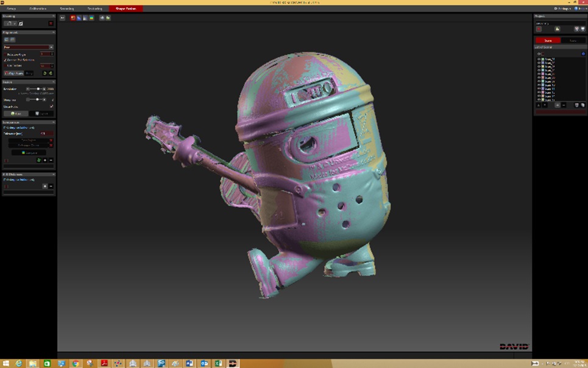Click the first blue icon under the Alignment header
Screen dimensions: 588x368
(x=6, y=40)
